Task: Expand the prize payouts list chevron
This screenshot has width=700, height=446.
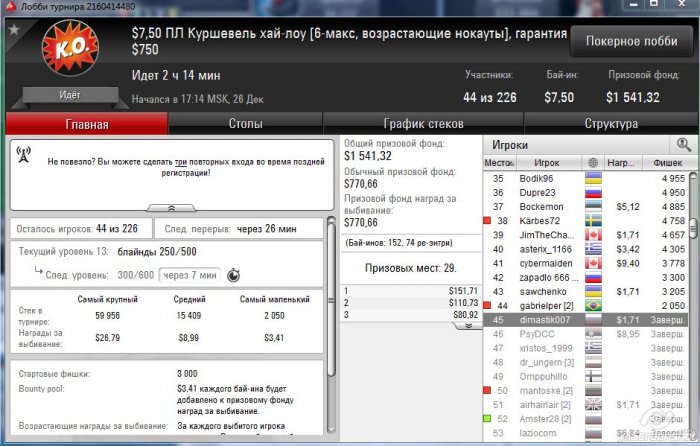Action: [468, 325]
